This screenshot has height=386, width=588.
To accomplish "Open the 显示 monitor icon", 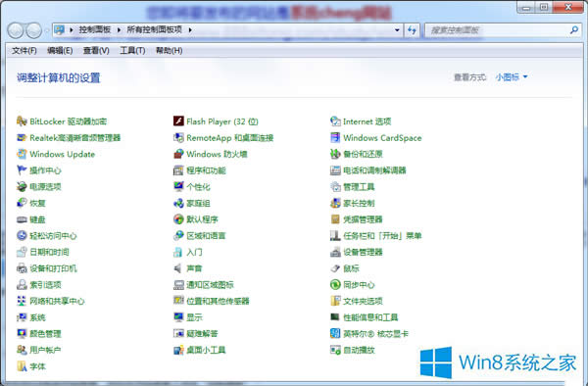I will point(178,317).
